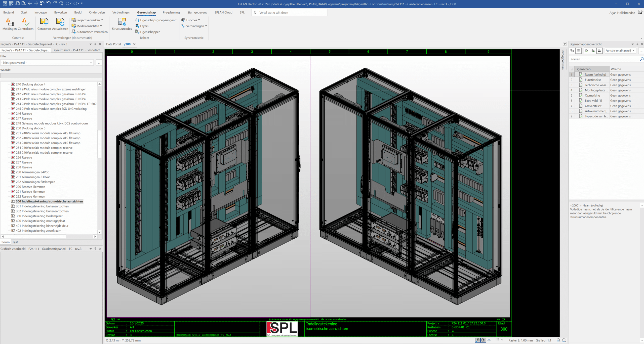Click the Filter ellipsis button in Pagina's
This screenshot has height=344, width=644.
99,63
